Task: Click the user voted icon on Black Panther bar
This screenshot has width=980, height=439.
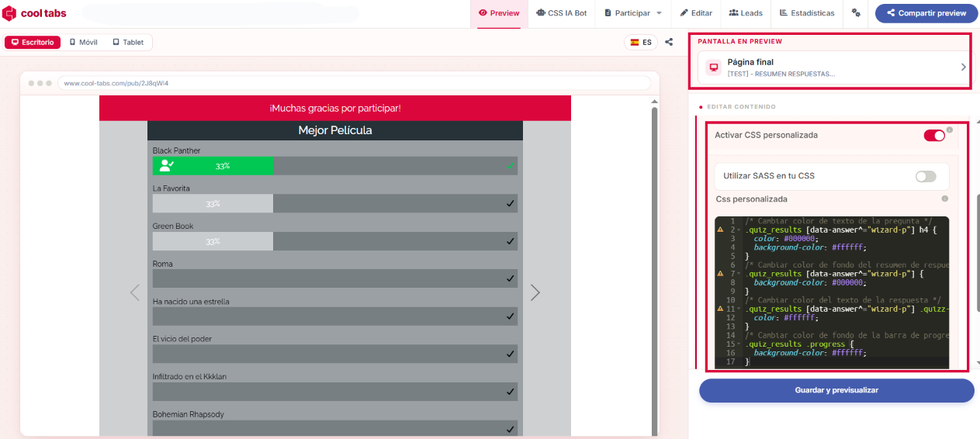Action: (166, 165)
